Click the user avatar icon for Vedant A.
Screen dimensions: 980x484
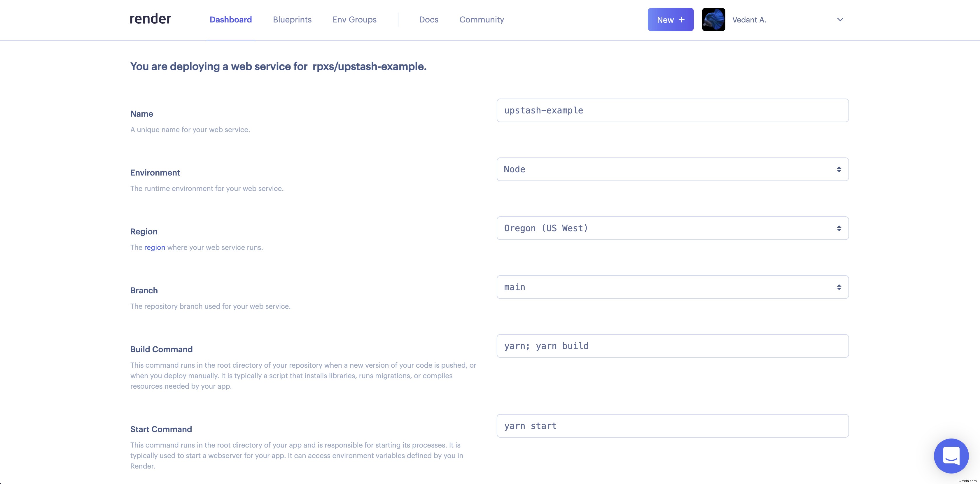point(714,19)
